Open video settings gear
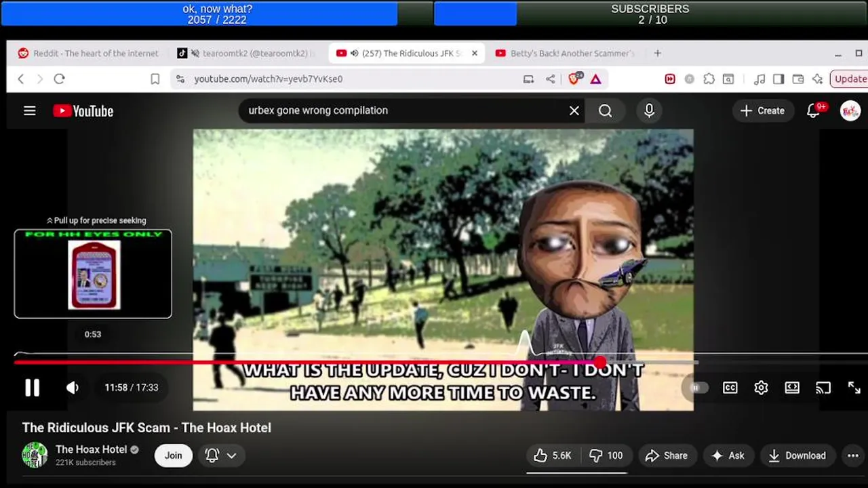 tap(761, 388)
